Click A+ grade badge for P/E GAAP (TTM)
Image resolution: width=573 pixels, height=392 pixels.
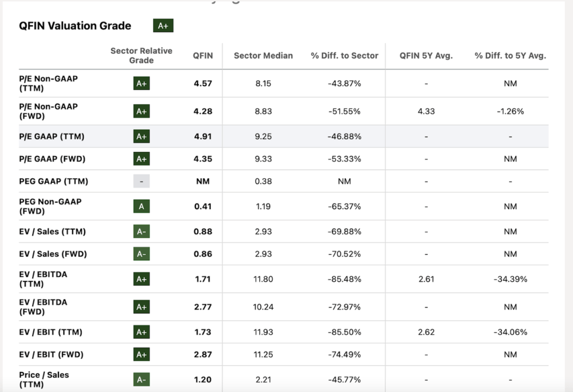tap(142, 136)
